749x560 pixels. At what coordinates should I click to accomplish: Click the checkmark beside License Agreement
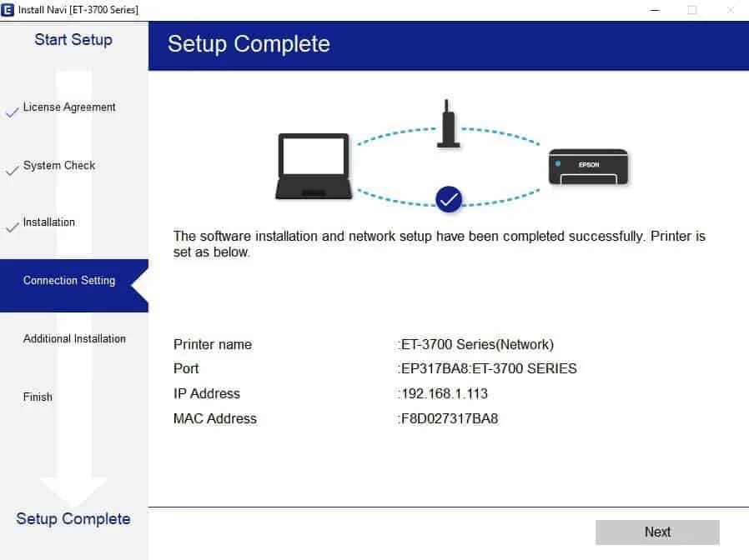tap(12, 112)
